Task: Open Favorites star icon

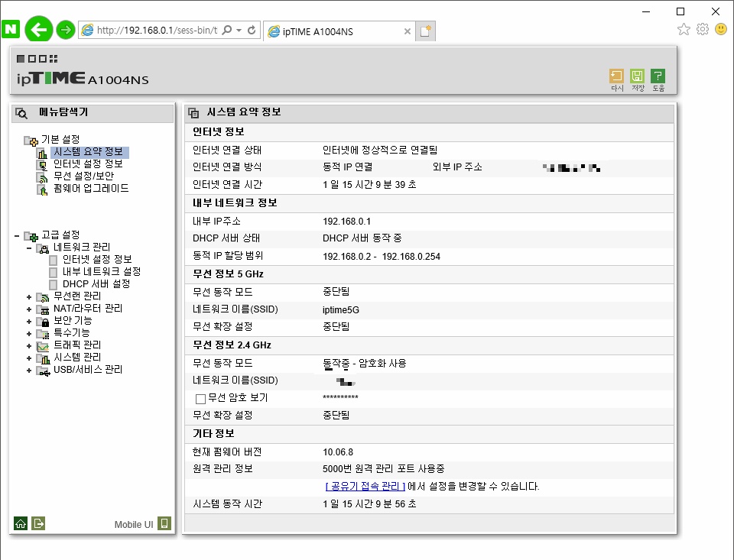Action: [684, 30]
